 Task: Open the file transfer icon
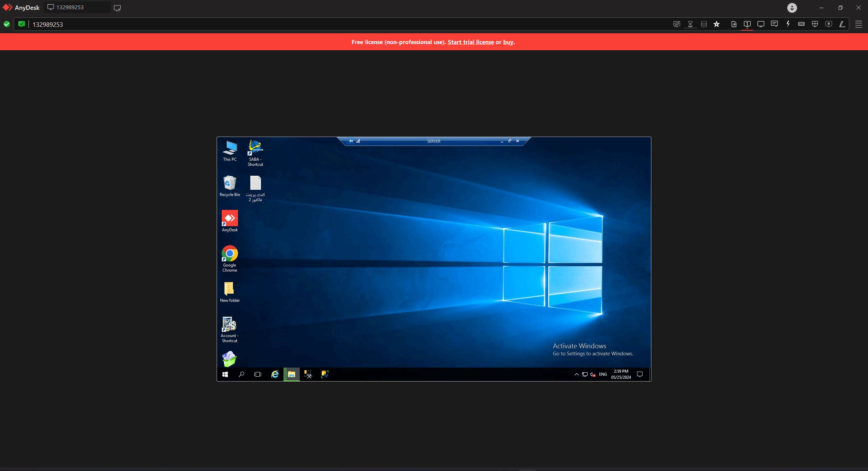coord(734,24)
